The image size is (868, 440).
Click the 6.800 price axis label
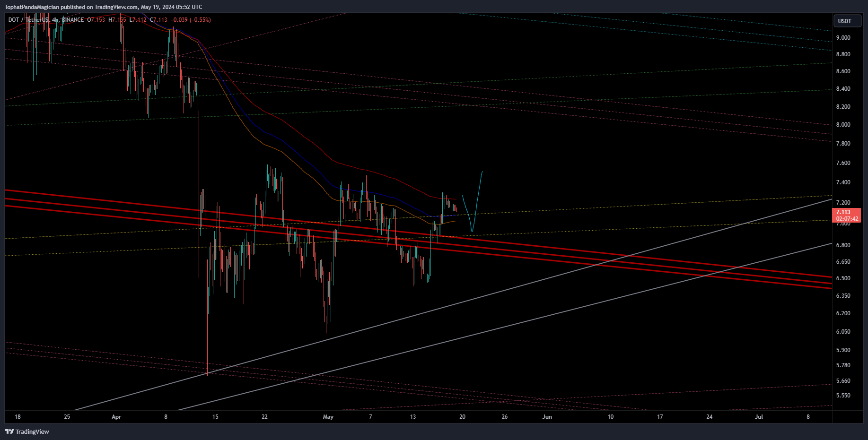pyautogui.click(x=843, y=245)
